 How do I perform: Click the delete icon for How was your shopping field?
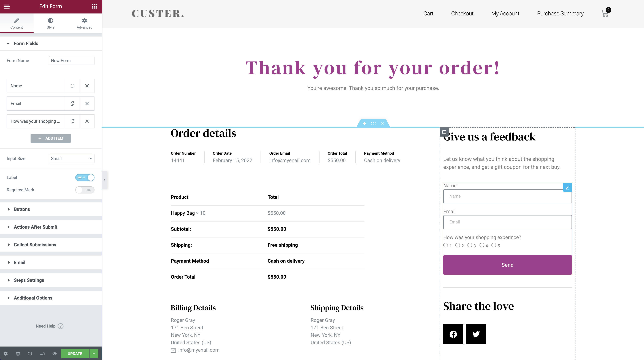87,121
